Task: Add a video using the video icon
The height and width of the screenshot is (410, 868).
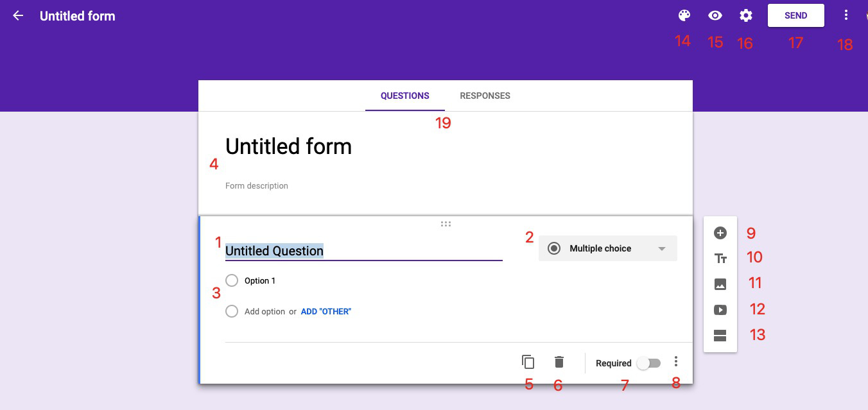Action: click(720, 309)
